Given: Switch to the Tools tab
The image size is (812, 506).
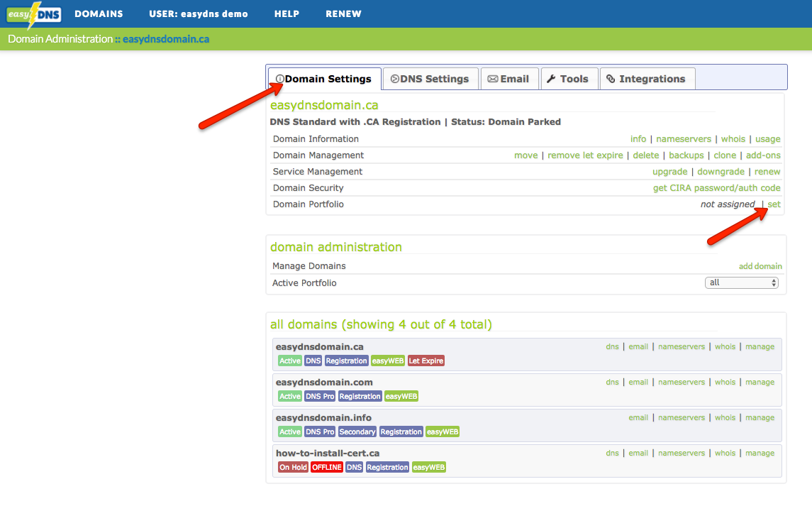Looking at the screenshot, I should [569, 79].
